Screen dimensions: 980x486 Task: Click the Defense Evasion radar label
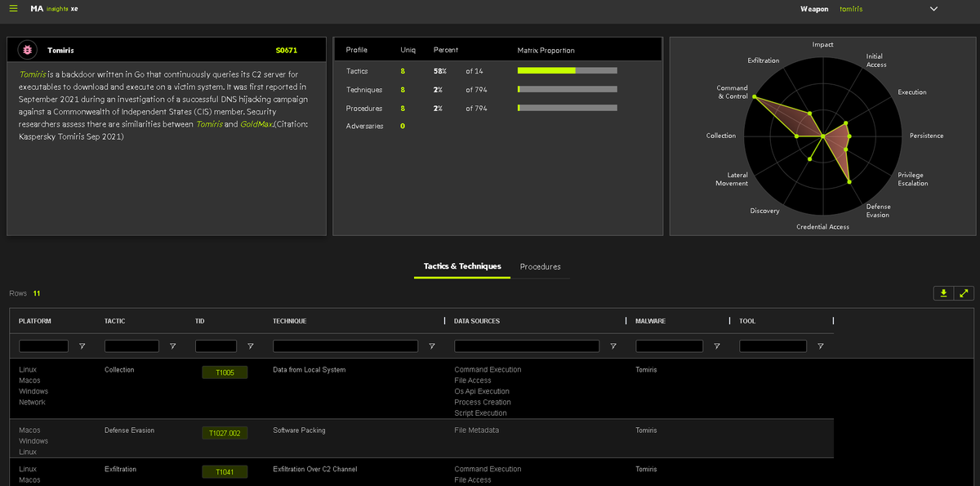pos(879,211)
